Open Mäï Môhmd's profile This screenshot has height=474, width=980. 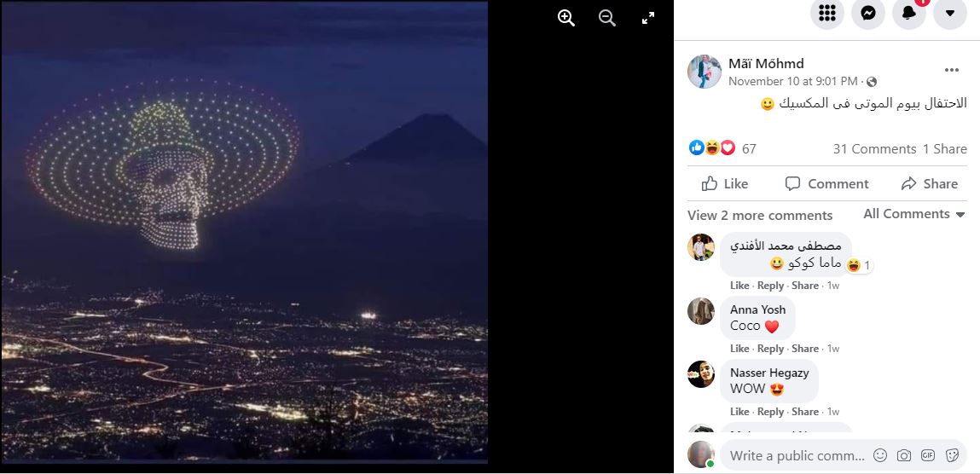pos(766,63)
